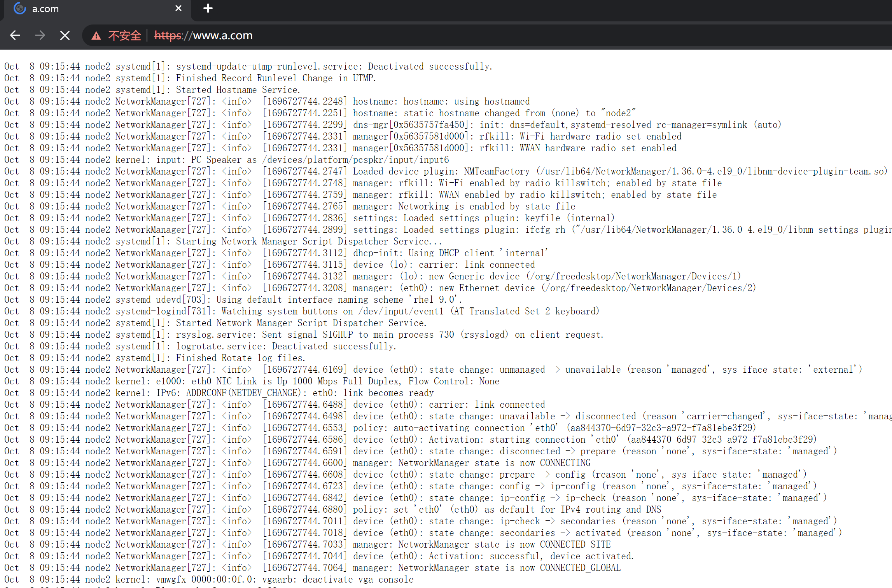Image resolution: width=892 pixels, height=588 pixels.
Task: Click 'vmwgfx deactivate vga console' line
Action: (285, 579)
